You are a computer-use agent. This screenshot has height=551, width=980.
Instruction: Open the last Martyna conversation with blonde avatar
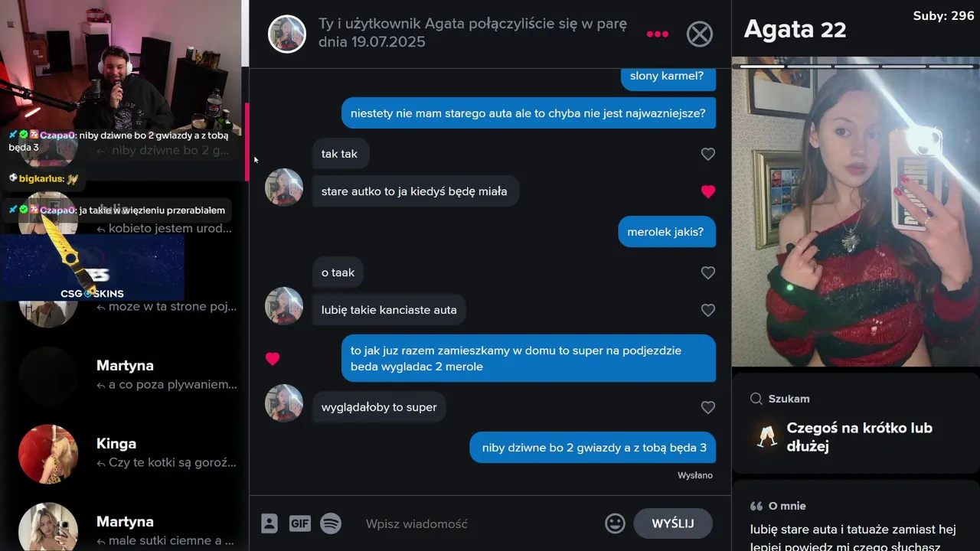125,528
